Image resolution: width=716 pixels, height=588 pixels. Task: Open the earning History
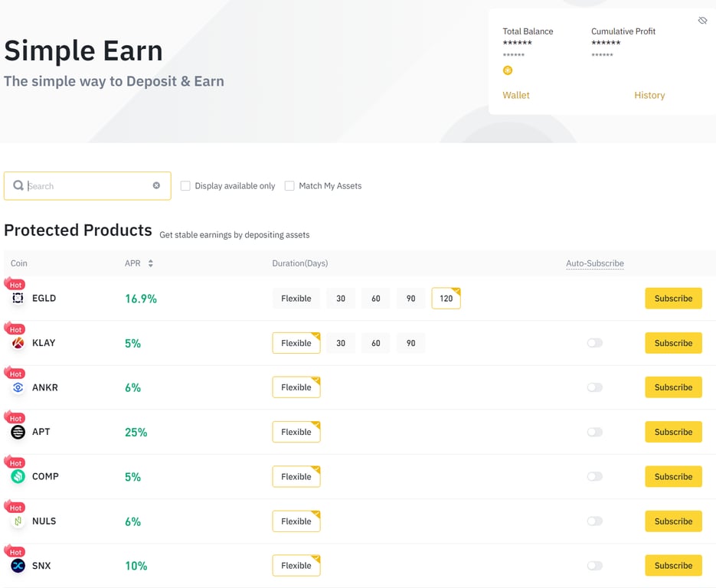coord(649,95)
